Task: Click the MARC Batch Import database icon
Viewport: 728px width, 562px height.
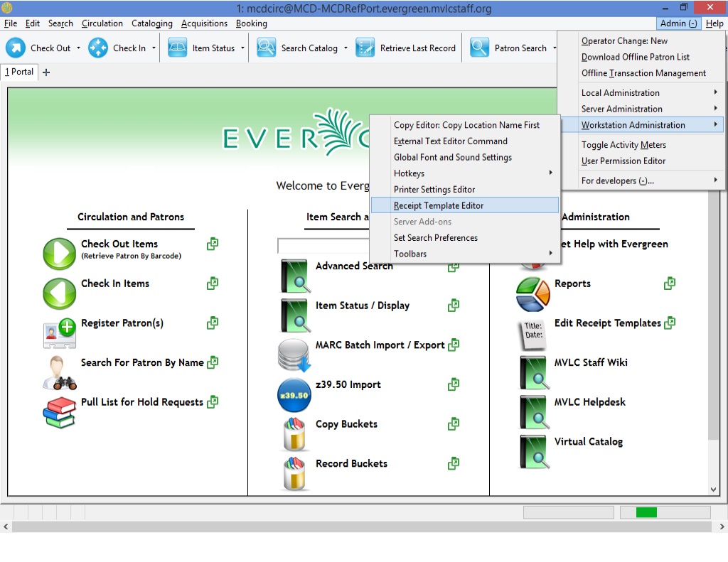Action: pos(294,355)
